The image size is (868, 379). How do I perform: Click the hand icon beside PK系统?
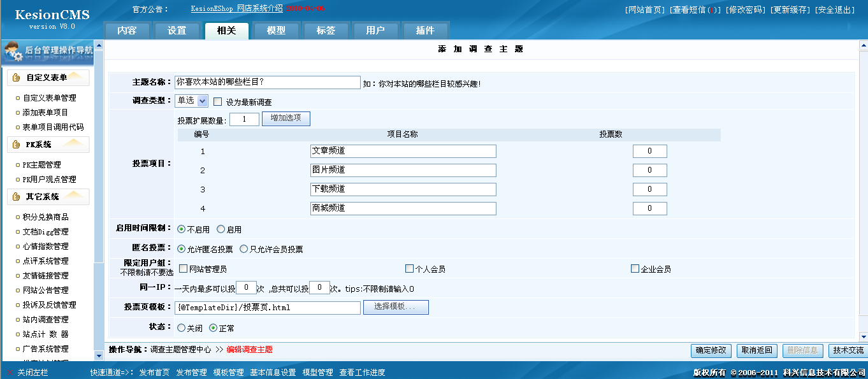[x=17, y=145]
